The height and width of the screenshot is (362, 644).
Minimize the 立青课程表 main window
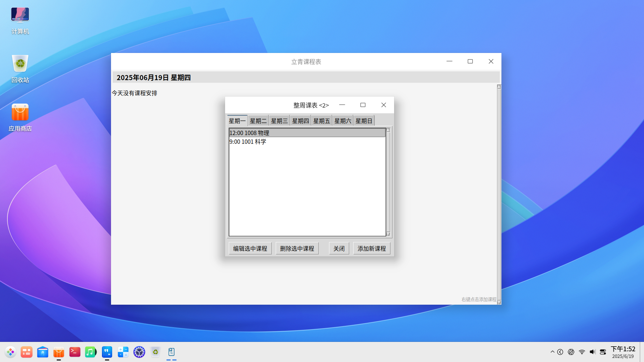pyautogui.click(x=449, y=61)
